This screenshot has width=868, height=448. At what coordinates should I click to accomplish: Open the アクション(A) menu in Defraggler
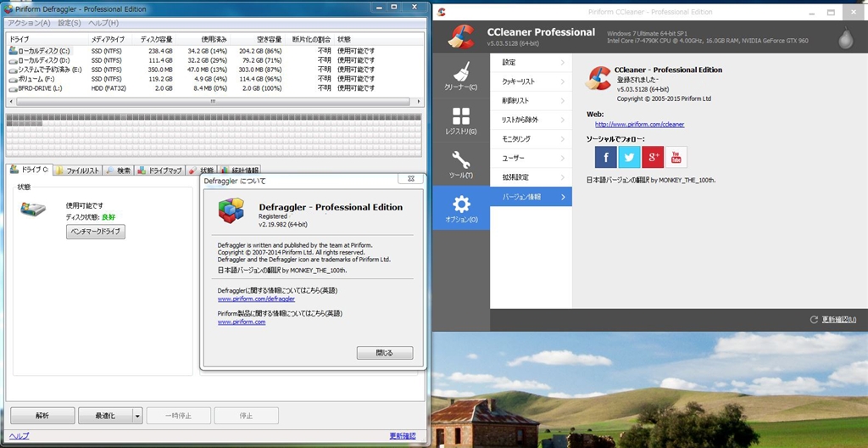[29, 23]
